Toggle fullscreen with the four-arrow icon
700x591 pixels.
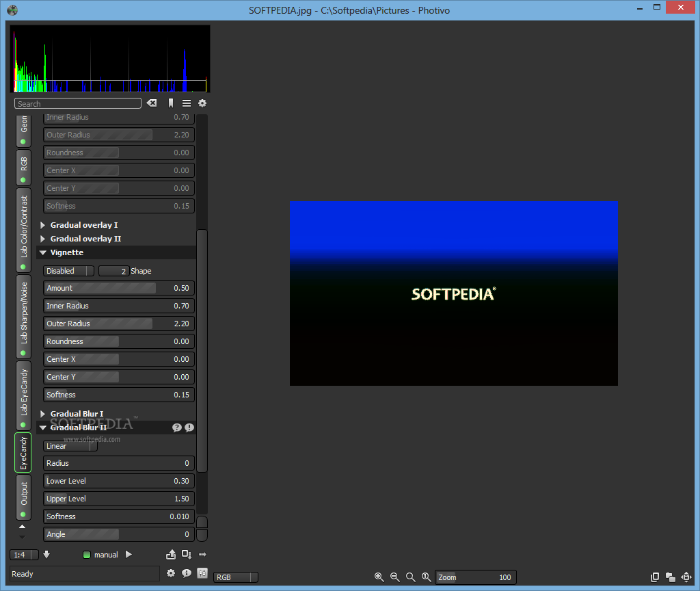[686, 577]
